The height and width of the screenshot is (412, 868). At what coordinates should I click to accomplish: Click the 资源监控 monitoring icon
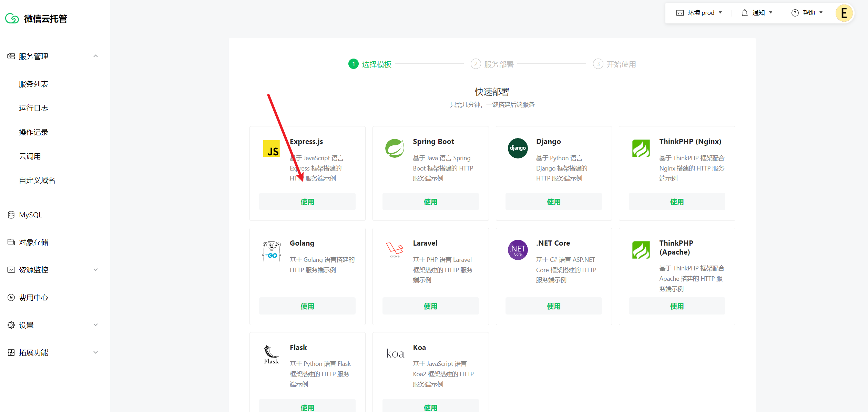click(x=11, y=269)
